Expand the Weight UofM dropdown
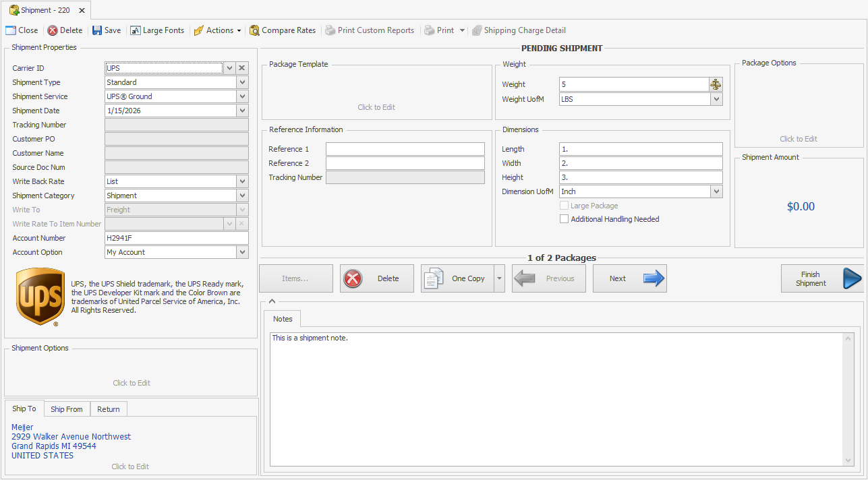 point(716,99)
